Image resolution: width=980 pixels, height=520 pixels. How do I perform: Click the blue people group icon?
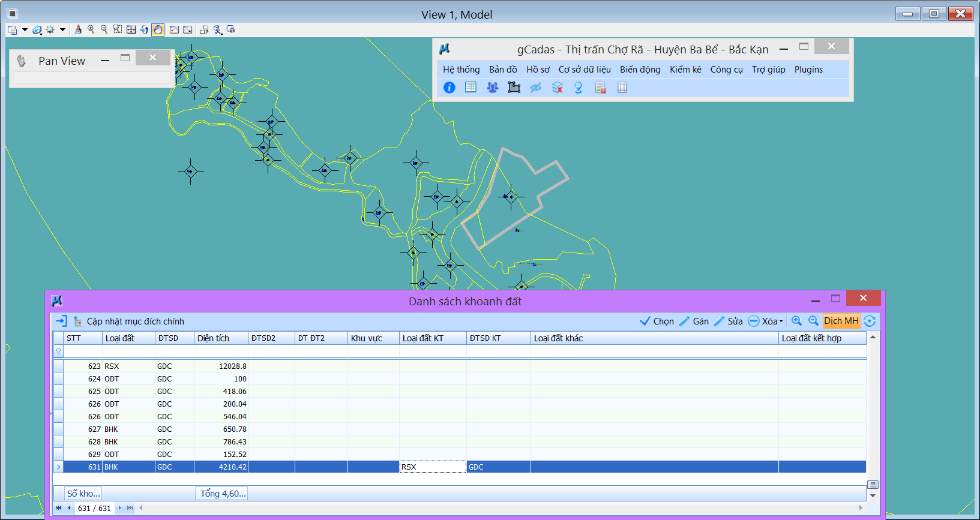(x=492, y=88)
